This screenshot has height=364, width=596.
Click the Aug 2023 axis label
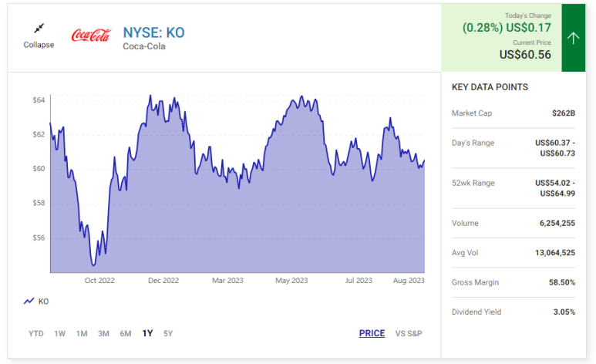pyautogui.click(x=409, y=280)
